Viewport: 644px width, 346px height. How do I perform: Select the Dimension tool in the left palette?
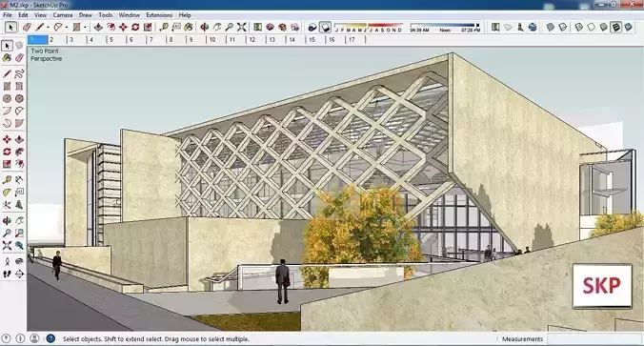point(19,180)
